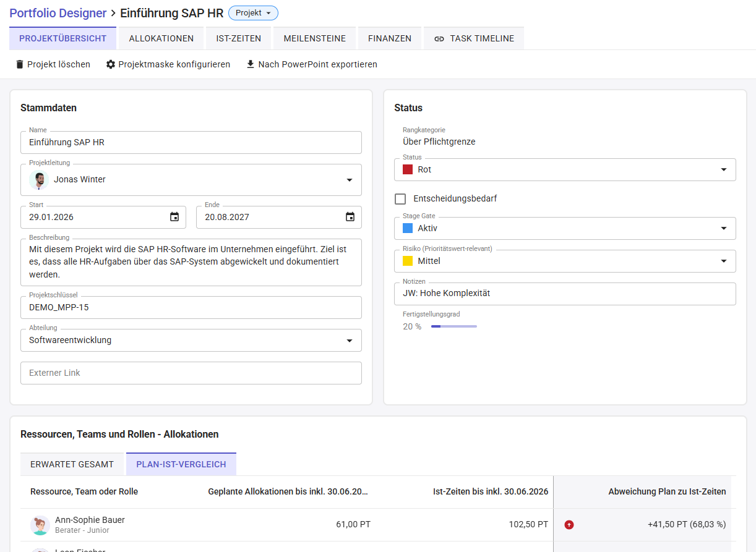Open the Projekt type dropdown chip

click(x=253, y=13)
